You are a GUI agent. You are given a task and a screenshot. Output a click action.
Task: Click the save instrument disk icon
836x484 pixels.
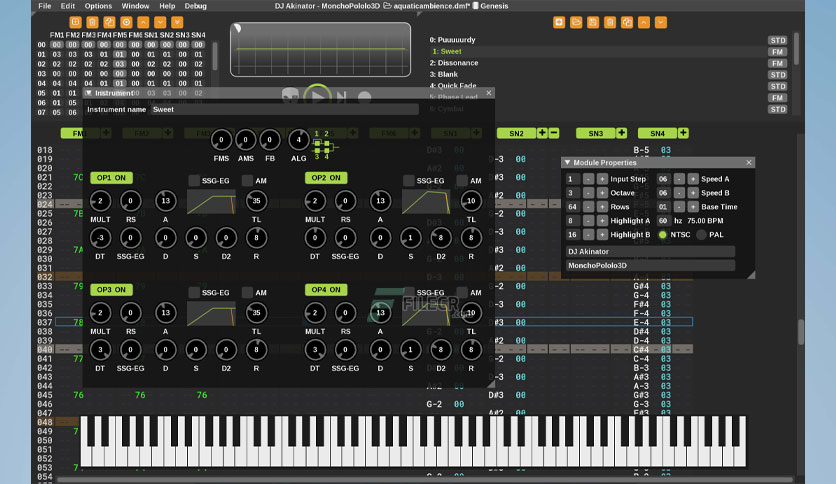click(x=593, y=22)
